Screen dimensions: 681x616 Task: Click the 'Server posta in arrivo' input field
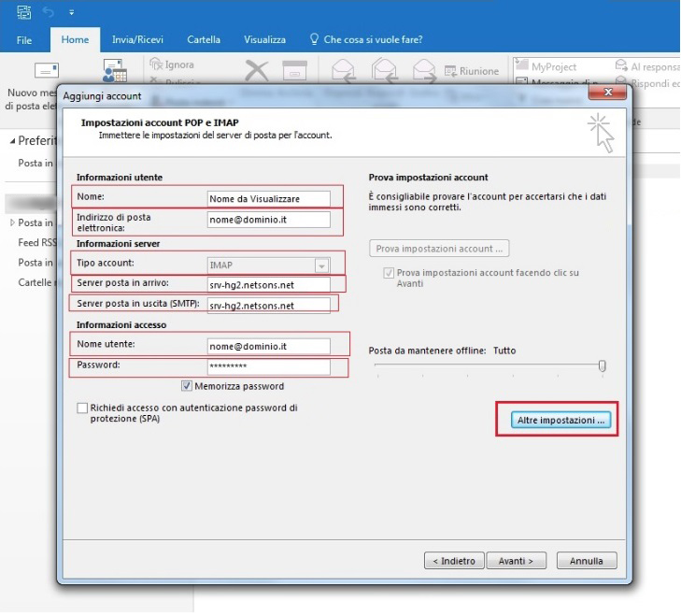pos(268,284)
